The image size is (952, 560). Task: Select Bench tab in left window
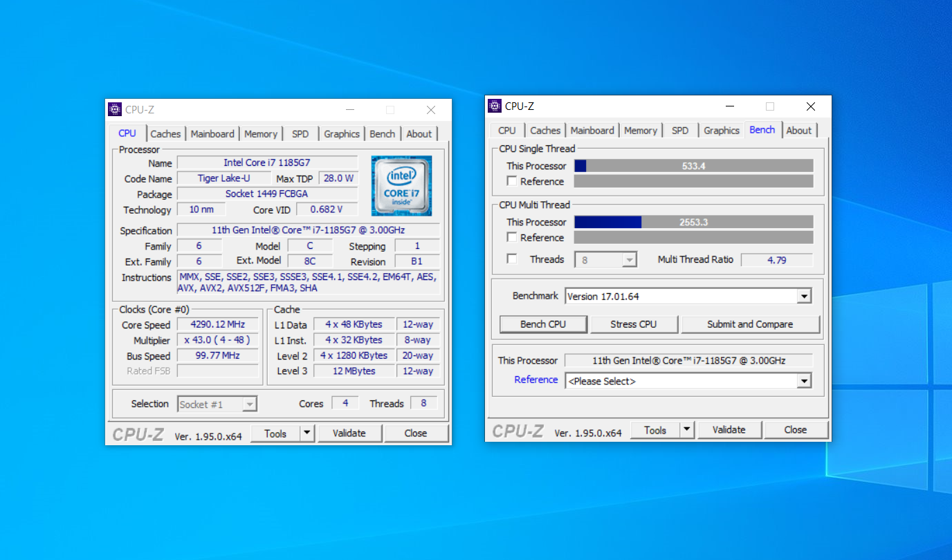383,134
